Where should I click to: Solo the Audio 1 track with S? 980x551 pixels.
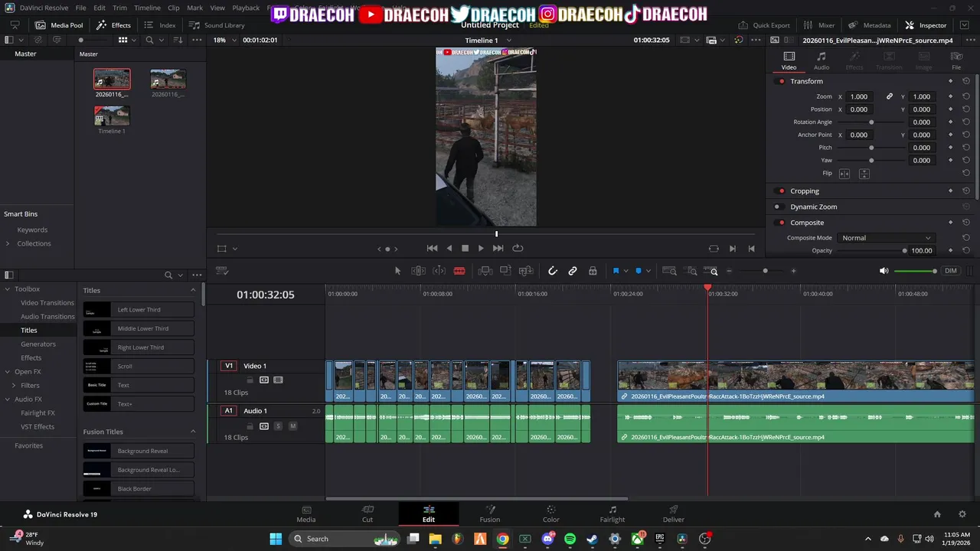tap(278, 425)
